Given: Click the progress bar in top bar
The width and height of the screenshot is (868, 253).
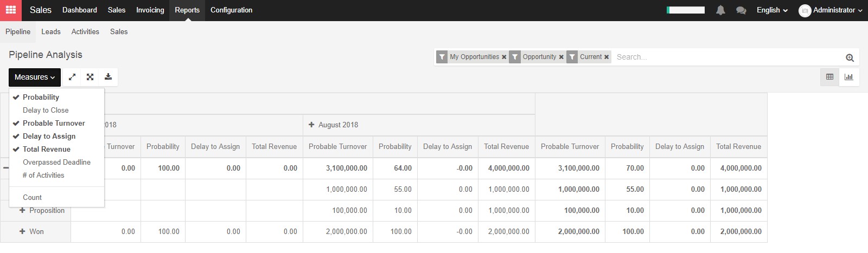Looking at the screenshot, I should pos(686,10).
